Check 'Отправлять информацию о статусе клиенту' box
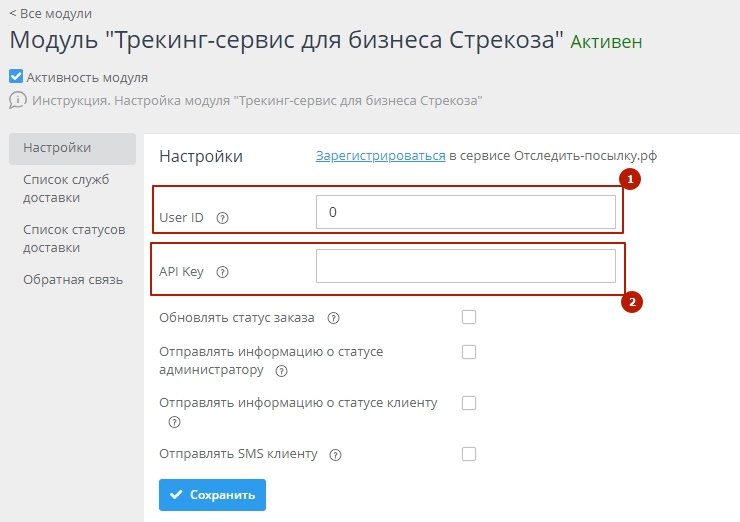Screen dimensions: 740x522 coord(469,403)
